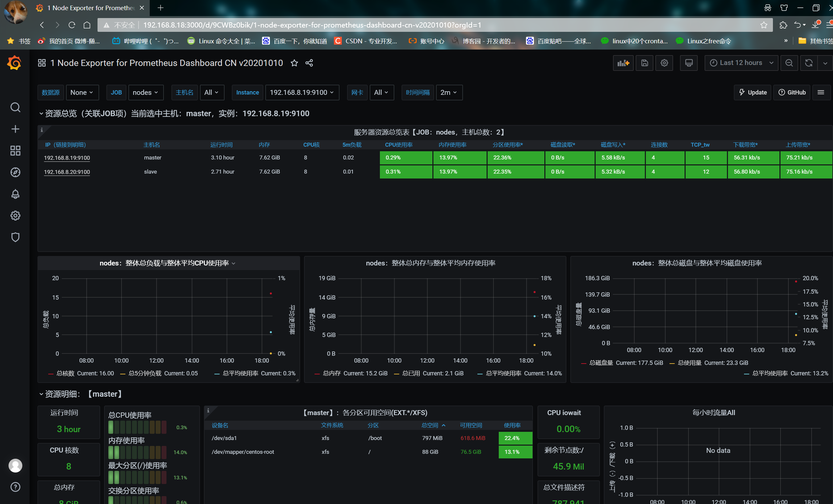Sort partition table by 总空间 column
The image size is (833, 504).
[433, 425]
